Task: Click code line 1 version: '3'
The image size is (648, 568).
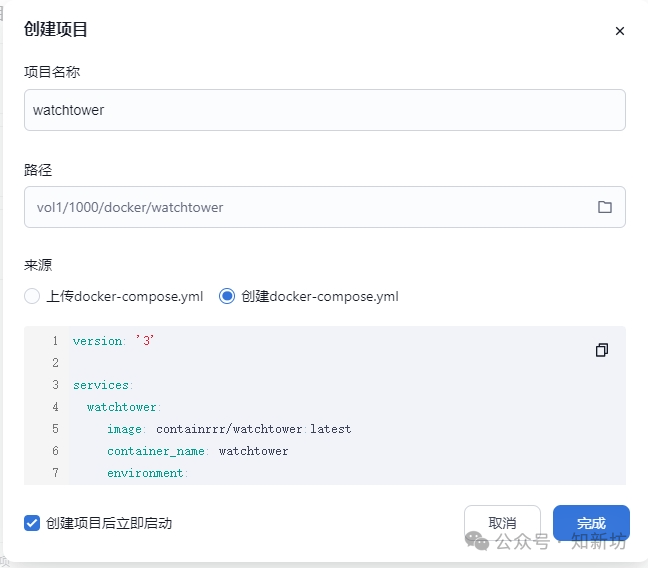Action: pyautogui.click(x=113, y=341)
